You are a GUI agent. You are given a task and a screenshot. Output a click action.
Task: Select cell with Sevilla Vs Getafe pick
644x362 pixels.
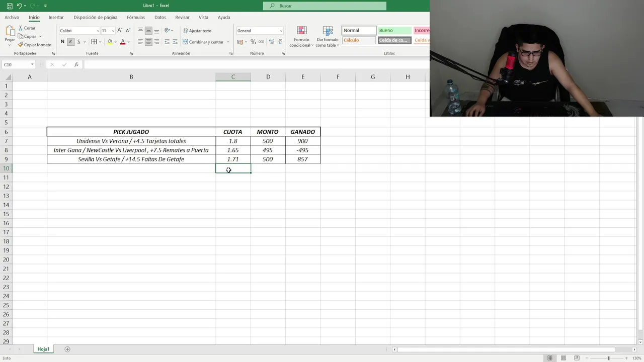(x=131, y=159)
